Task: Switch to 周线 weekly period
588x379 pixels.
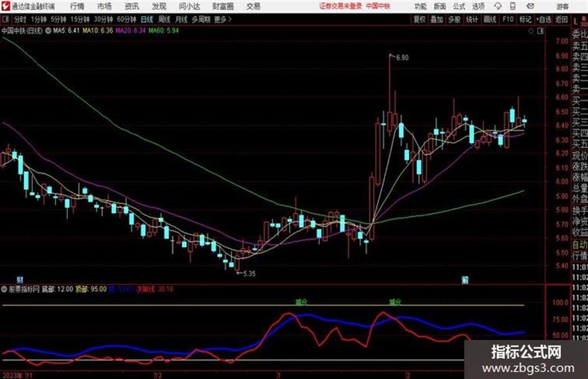Action: (x=164, y=19)
